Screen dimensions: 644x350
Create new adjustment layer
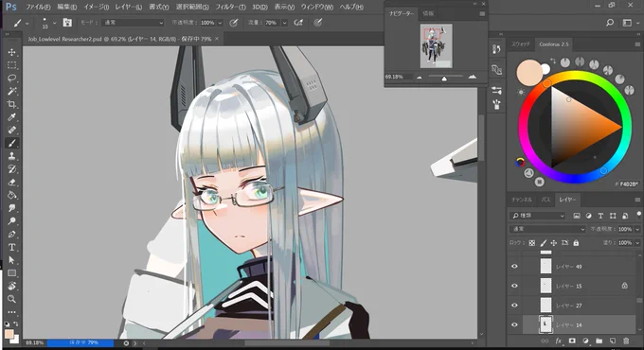pos(585,341)
